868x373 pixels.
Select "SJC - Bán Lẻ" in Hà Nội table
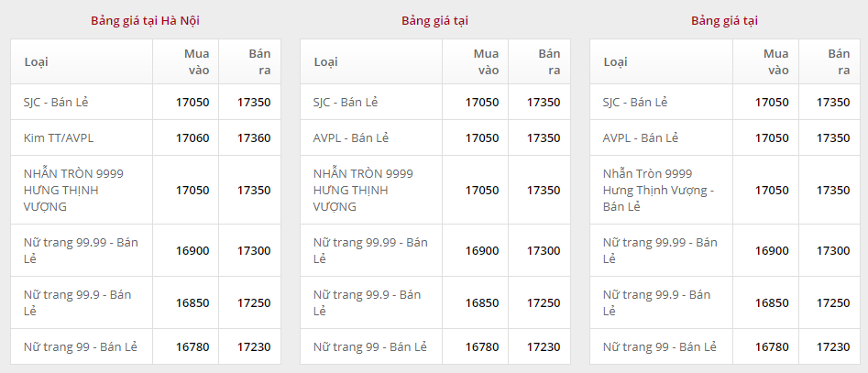(61, 102)
